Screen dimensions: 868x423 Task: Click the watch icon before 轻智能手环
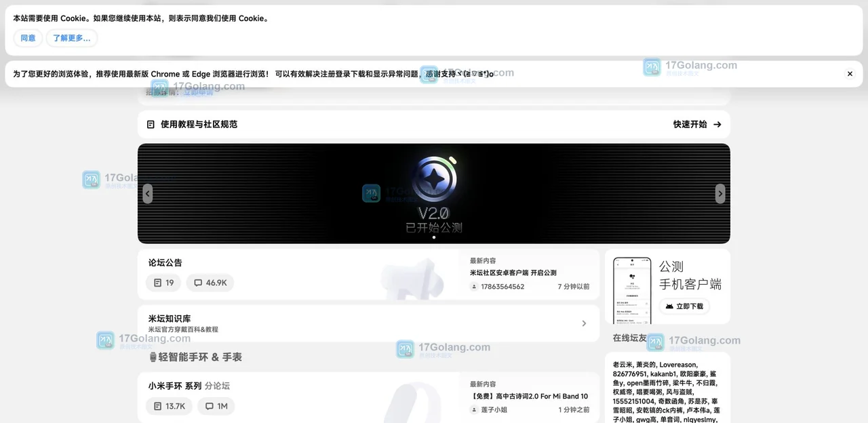pyautogui.click(x=153, y=357)
